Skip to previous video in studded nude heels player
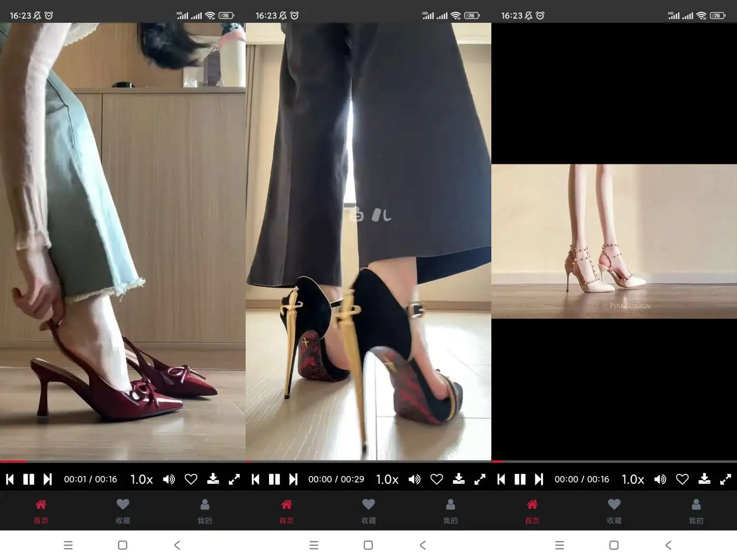Viewport: 737px width, 560px height. [501, 479]
